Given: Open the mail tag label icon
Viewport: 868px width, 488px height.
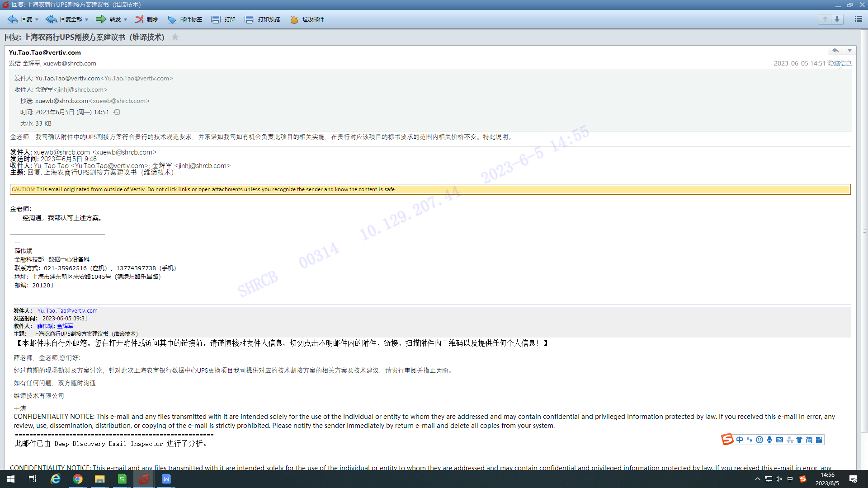Looking at the screenshot, I should tap(172, 19).
